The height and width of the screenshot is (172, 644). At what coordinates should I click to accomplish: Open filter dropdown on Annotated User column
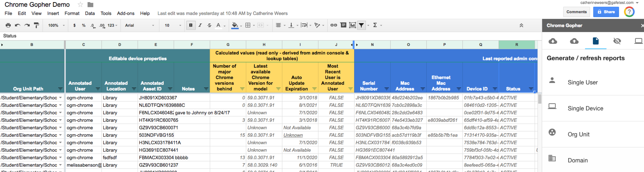[98, 89]
